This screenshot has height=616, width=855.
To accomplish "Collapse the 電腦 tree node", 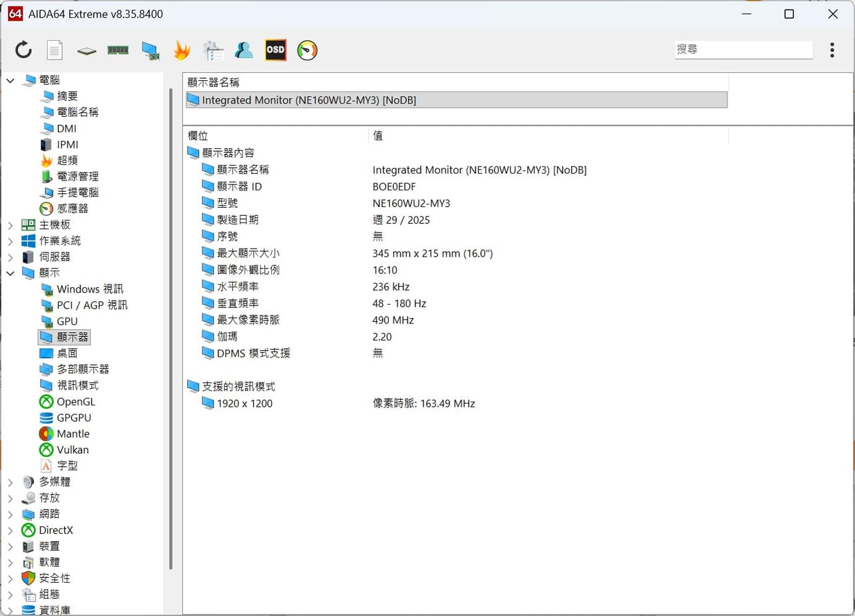I will tap(10, 80).
